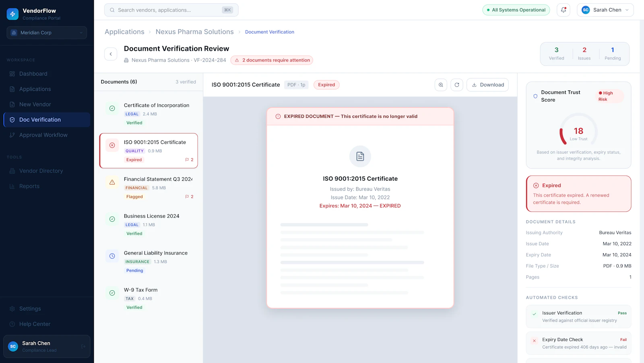Click the back arrow button
Image resolution: width=644 pixels, height=363 pixels.
pyautogui.click(x=111, y=54)
